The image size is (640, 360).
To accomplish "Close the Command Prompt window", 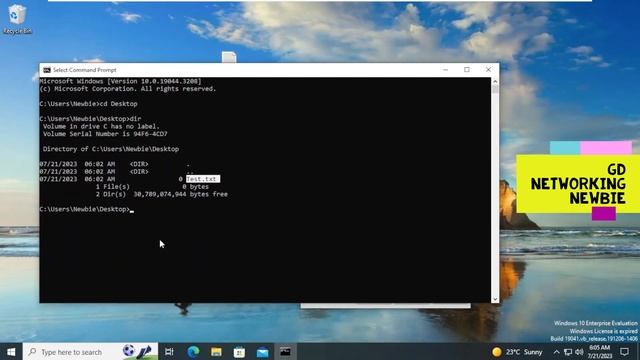I will click(x=488, y=70).
